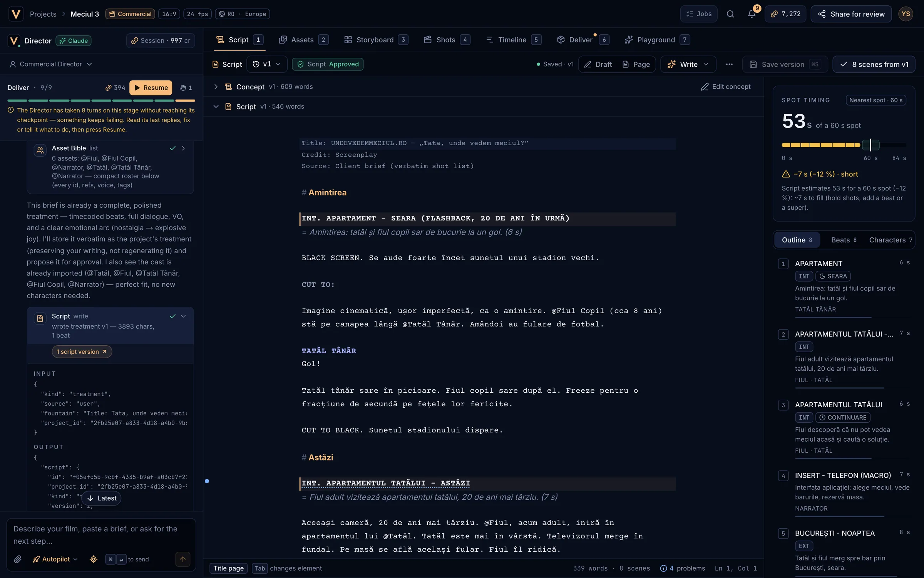Open the search magnifier icon
The height and width of the screenshot is (578, 924).
click(x=730, y=14)
